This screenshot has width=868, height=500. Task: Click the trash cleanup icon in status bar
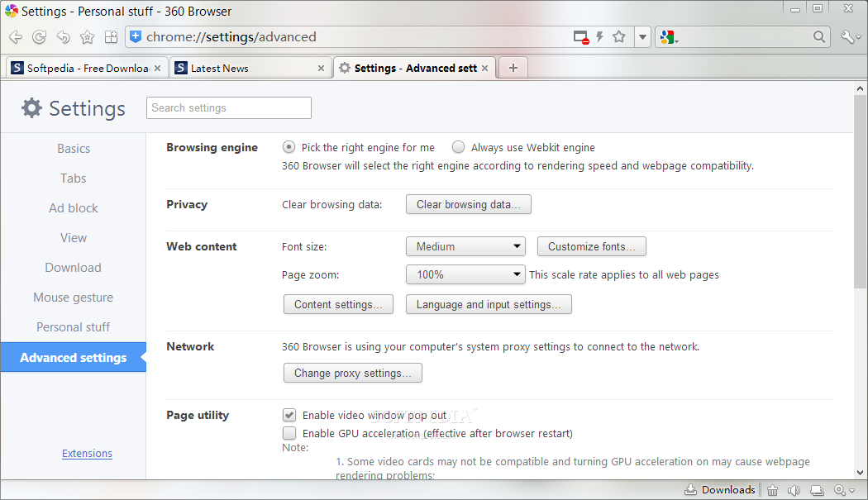click(772, 491)
